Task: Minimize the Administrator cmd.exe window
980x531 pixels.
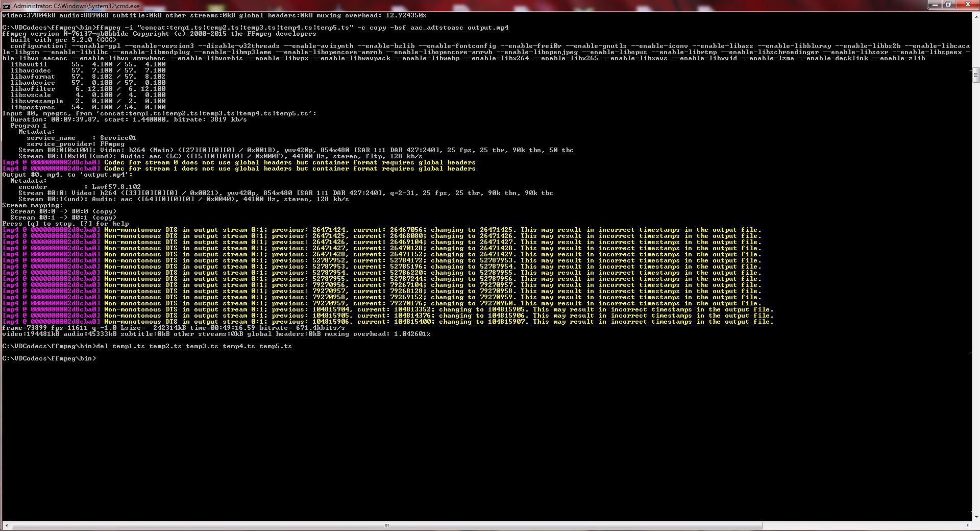Action: point(934,5)
